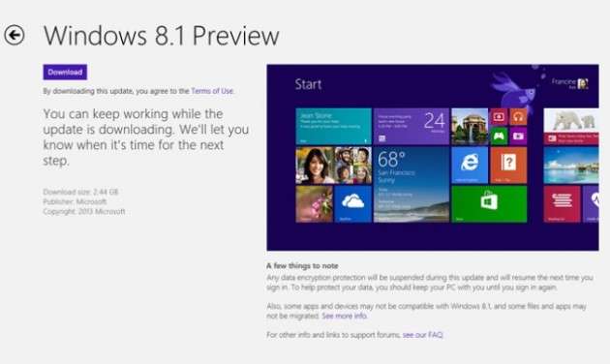Click the People photo collage tile
Image resolution: width=610 pixels, height=364 pixels.
(x=333, y=166)
